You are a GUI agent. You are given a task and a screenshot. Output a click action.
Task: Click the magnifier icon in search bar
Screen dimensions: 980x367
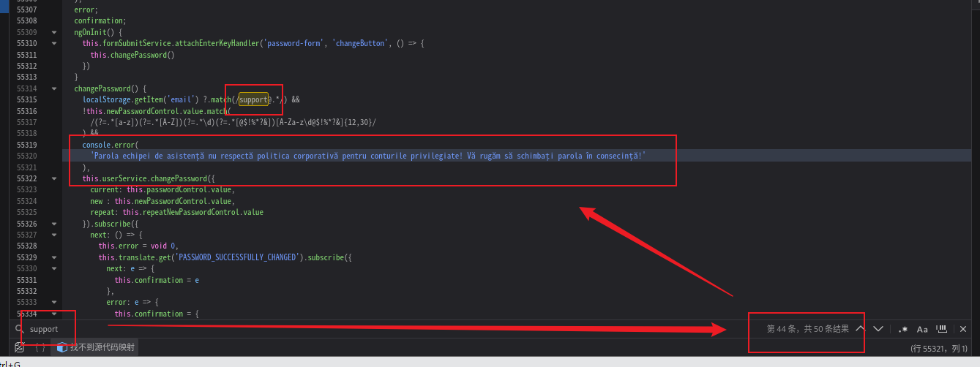click(x=20, y=329)
